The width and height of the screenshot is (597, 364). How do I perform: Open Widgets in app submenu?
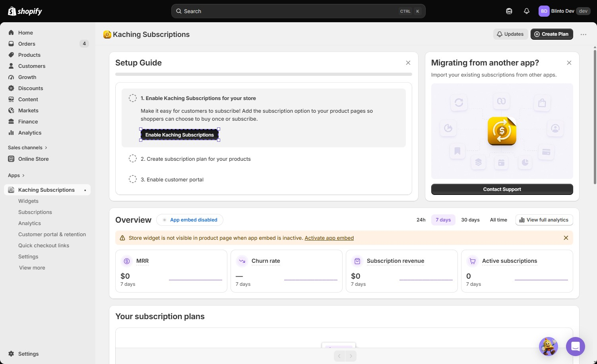click(29, 201)
